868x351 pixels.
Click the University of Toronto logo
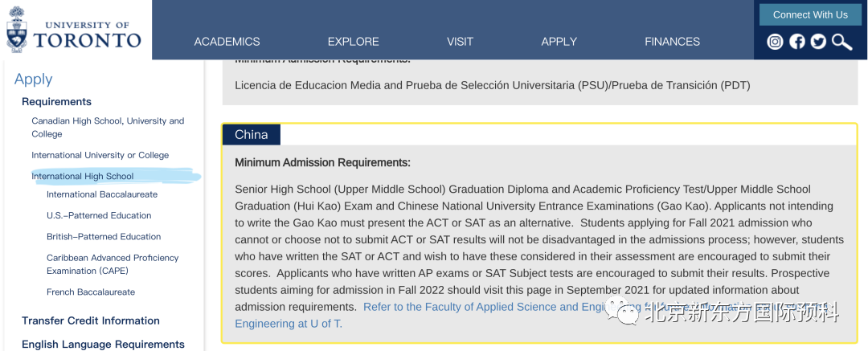[x=74, y=31]
